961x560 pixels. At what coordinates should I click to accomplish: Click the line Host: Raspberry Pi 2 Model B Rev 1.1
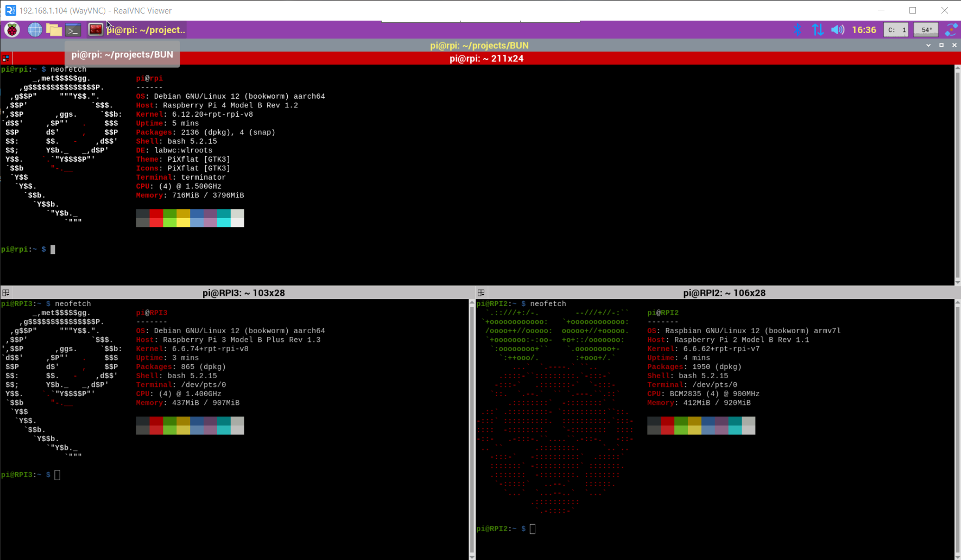728,340
